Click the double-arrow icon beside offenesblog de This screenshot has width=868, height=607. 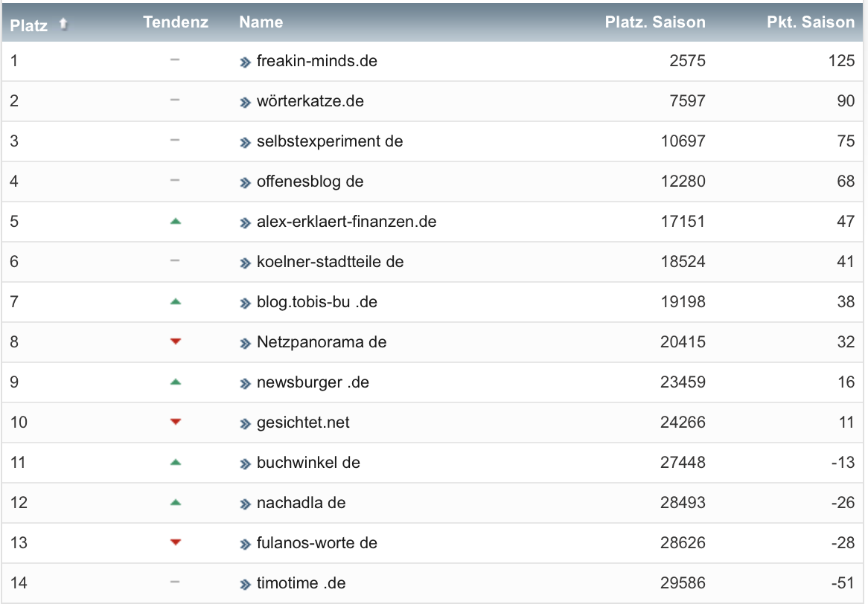coord(245,183)
